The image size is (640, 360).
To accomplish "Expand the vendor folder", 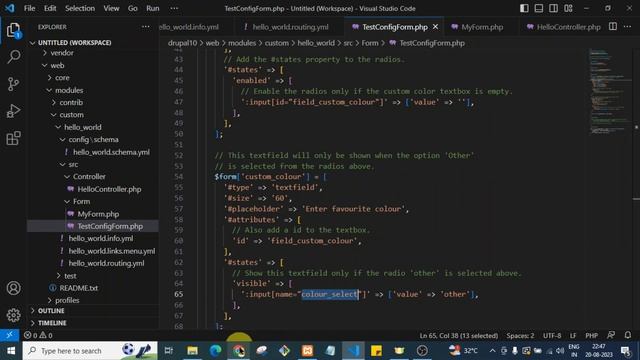I will coord(62,53).
